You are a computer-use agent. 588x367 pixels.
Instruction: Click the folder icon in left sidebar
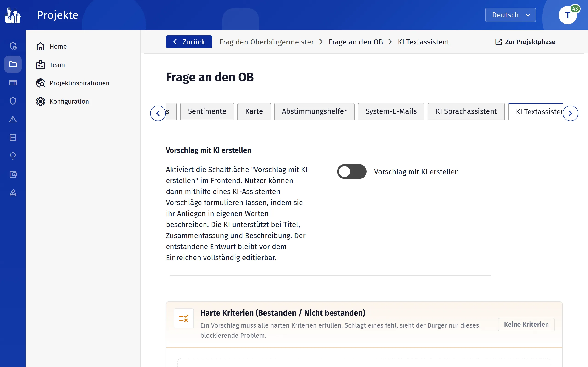pyautogui.click(x=13, y=64)
